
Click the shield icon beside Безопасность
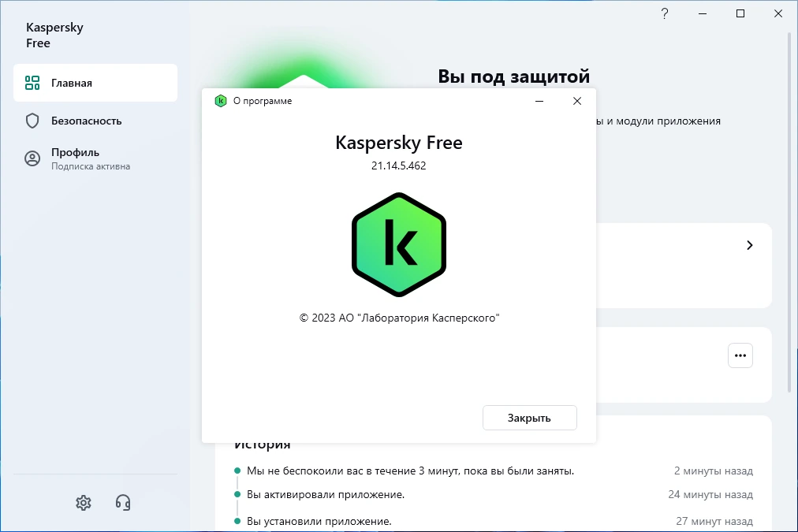click(32, 121)
